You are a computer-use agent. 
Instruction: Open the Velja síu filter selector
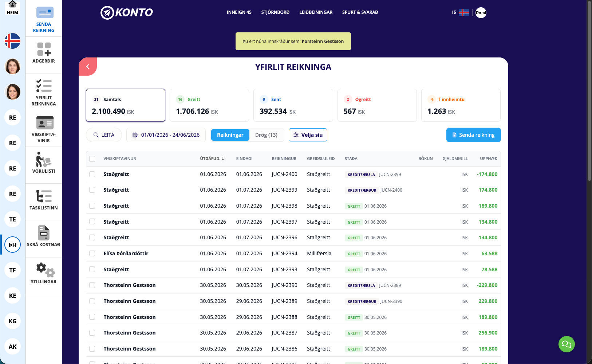click(308, 135)
